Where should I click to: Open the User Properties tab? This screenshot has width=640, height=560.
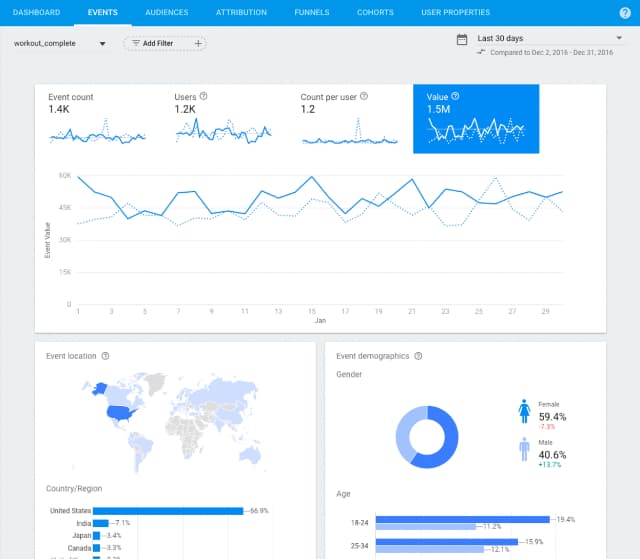[x=456, y=13]
